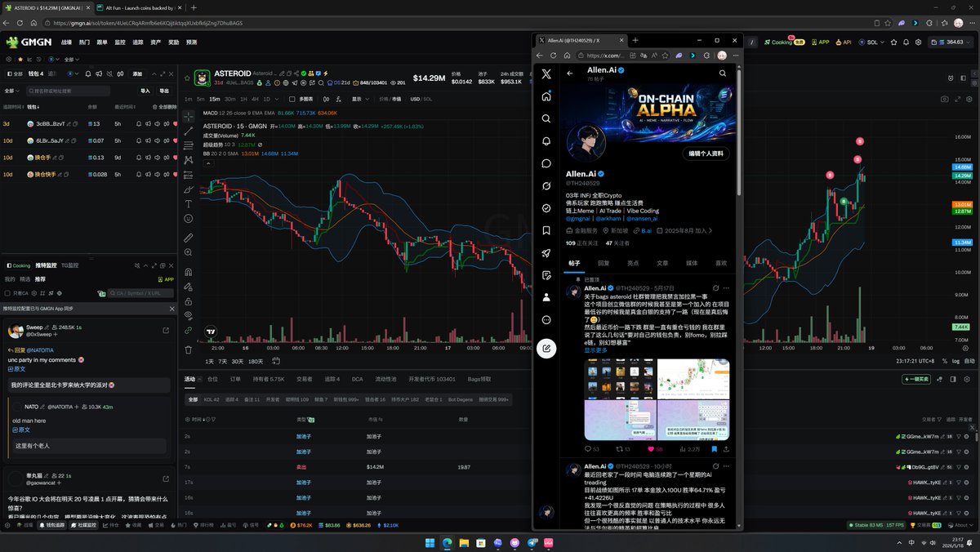This screenshot has height=552, width=980.
Task: Select the magnet snap tool
Action: point(189,272)
